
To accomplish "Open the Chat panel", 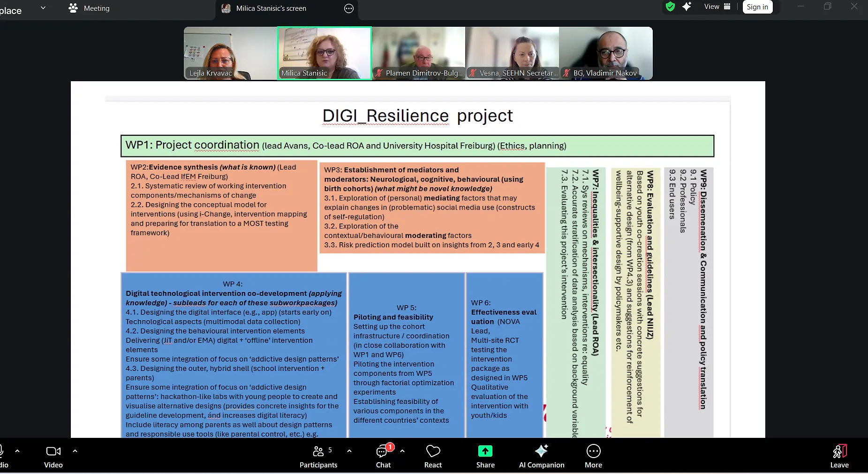I will click(x=383, y=456).
